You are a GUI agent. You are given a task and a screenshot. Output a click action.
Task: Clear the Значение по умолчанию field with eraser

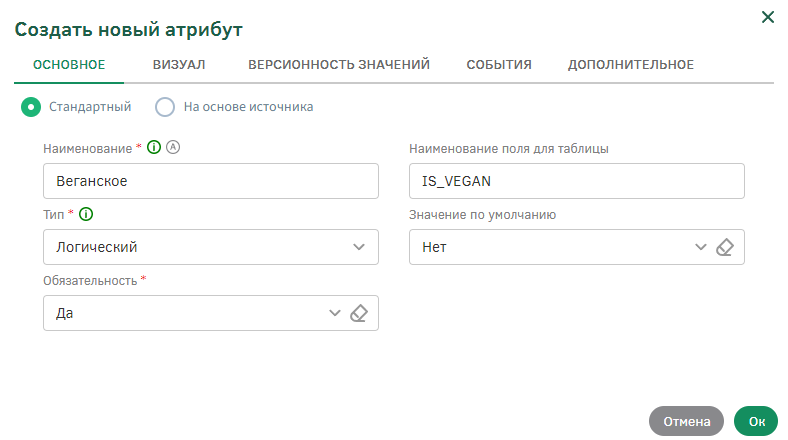pyautogui.click(x=726, y=247)
